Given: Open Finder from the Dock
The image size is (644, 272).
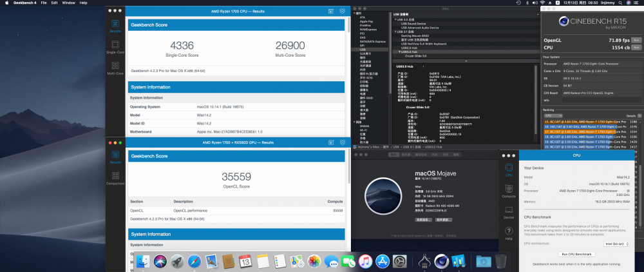Looking at the screenshot, I should [143, 260].
